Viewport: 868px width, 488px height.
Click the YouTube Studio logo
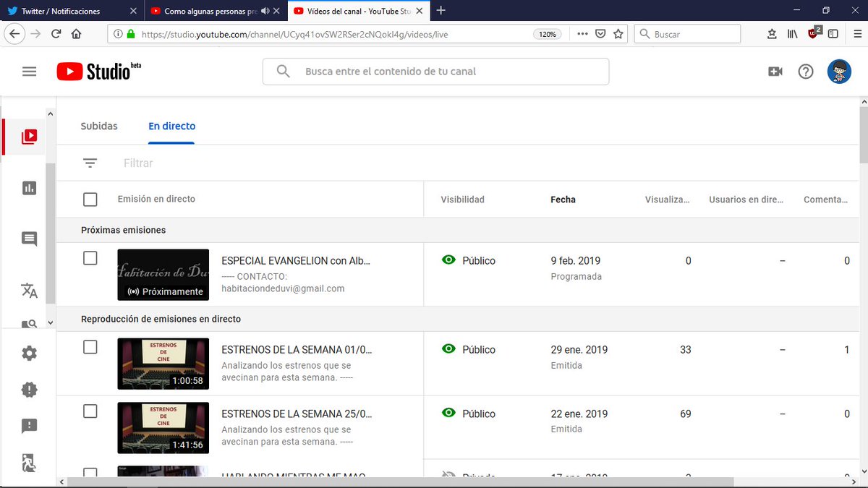point(99,71)
